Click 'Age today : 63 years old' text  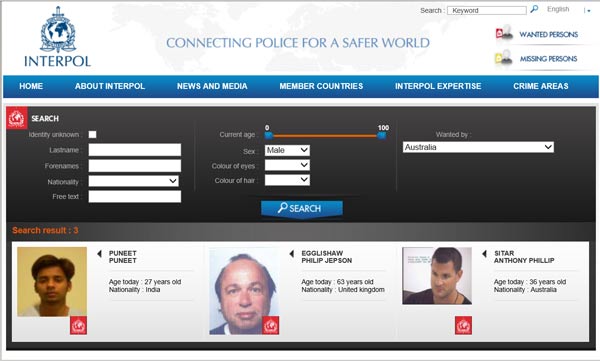(x=337, y=282)
